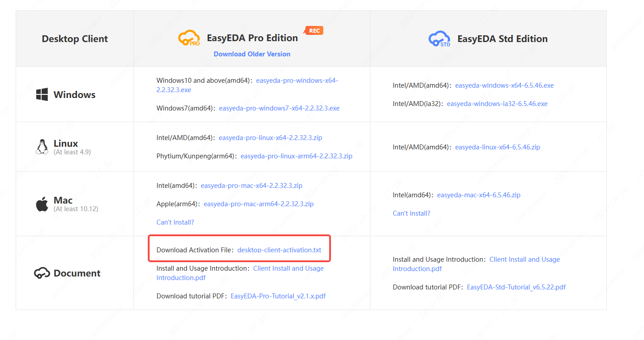Open the Download Older Version link

point(252,54)
